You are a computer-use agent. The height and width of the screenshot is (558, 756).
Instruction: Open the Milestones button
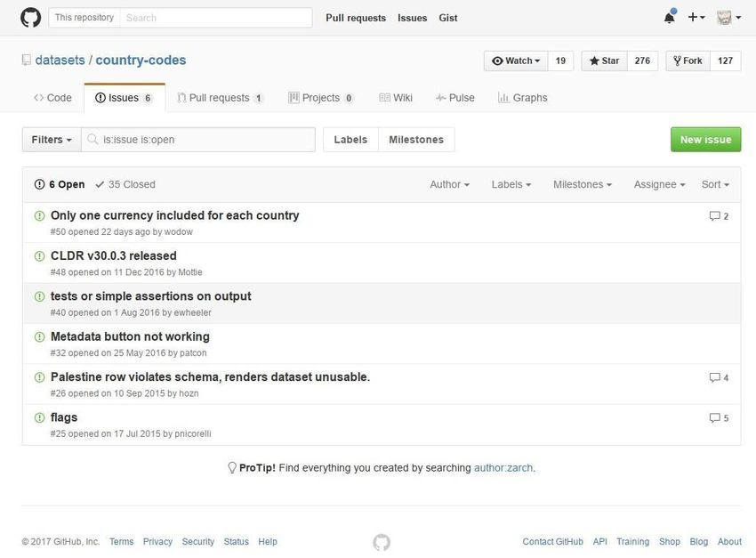pyautogui.click(x=416, y=140)
